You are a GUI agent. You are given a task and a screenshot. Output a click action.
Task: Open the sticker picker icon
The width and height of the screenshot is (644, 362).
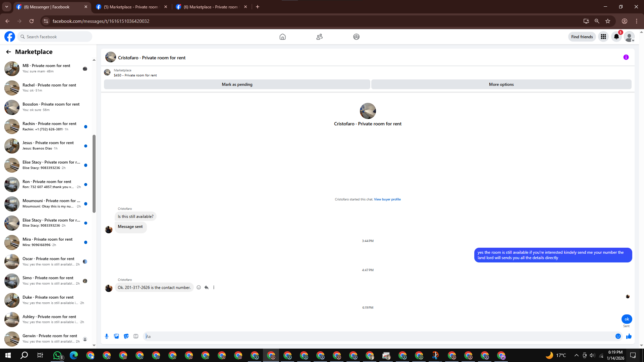126,336
